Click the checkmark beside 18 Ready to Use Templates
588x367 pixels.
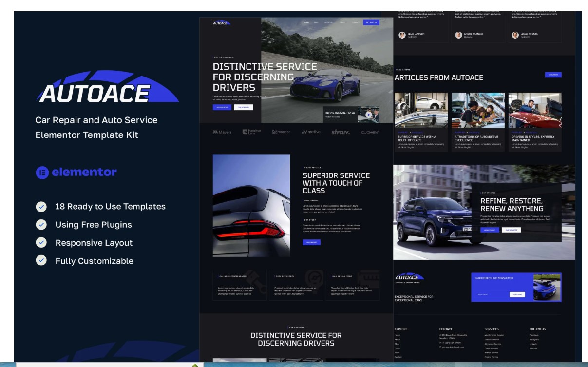tap(41, 207)
